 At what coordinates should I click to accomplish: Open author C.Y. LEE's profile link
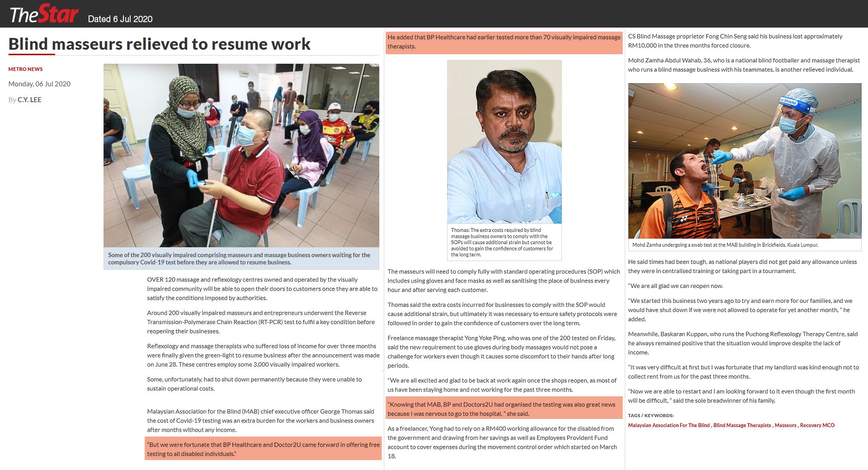29,99
